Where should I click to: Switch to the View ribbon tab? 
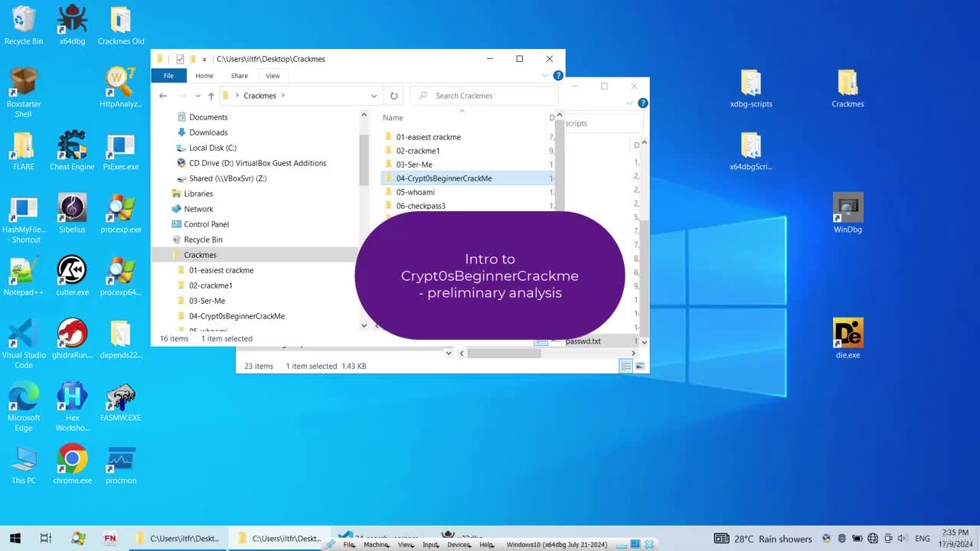pyautogui.click(x=273, y=76)
